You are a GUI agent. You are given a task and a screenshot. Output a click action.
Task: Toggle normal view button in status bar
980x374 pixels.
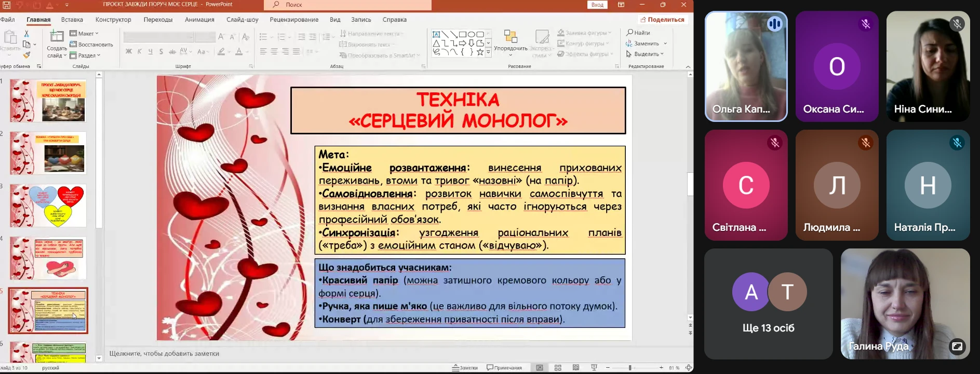540,368
